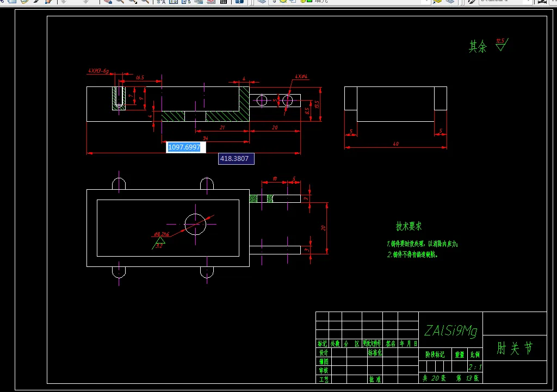Select the 2:1 scale value

point(475,367)
